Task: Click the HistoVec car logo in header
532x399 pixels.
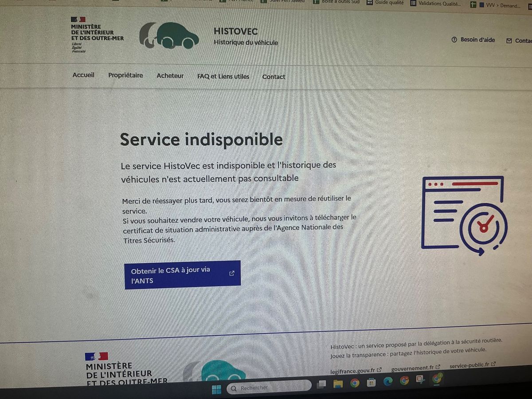Action: [169, 35]
